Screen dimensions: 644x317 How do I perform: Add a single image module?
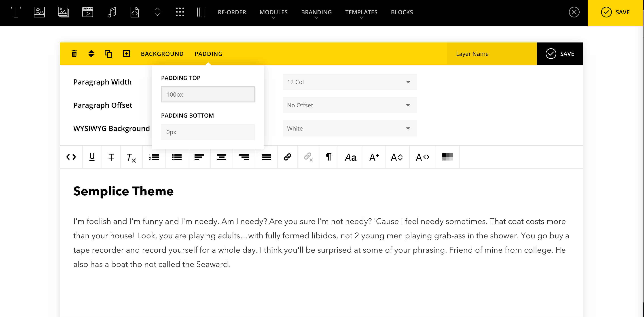tap(39, 12)
